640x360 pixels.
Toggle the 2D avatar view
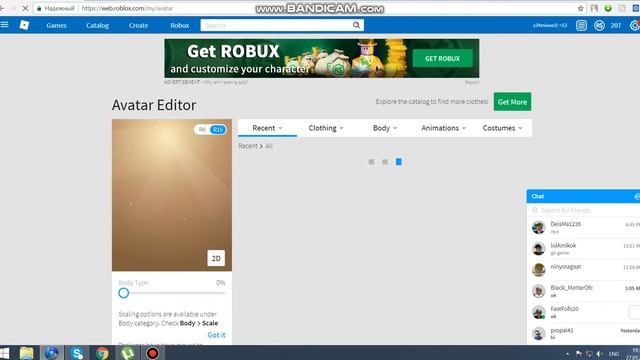216,258
